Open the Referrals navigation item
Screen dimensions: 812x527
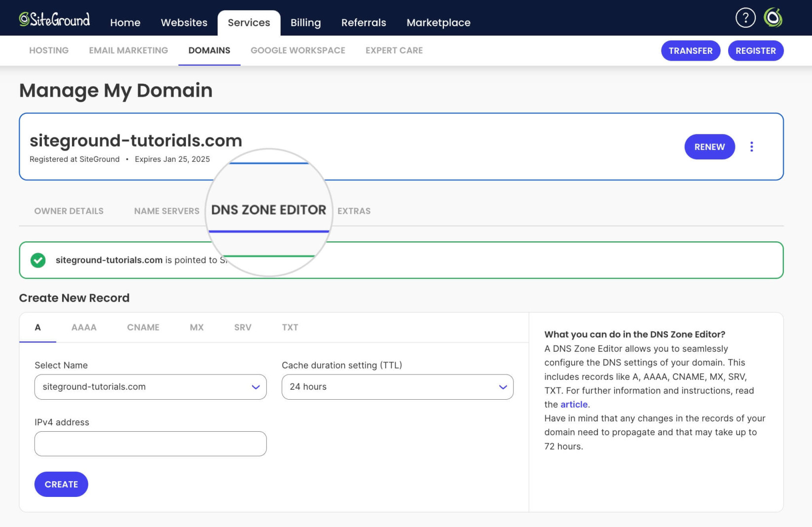[364, 23]
